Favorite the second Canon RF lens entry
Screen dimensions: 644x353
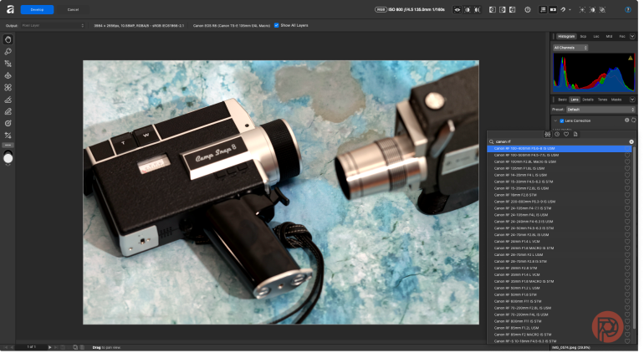click(x=627, y=156)
